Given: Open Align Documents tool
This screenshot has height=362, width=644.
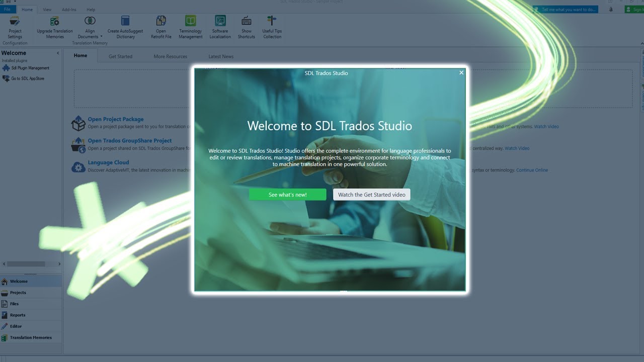Looking at the screenshot, I should point(90,27).
